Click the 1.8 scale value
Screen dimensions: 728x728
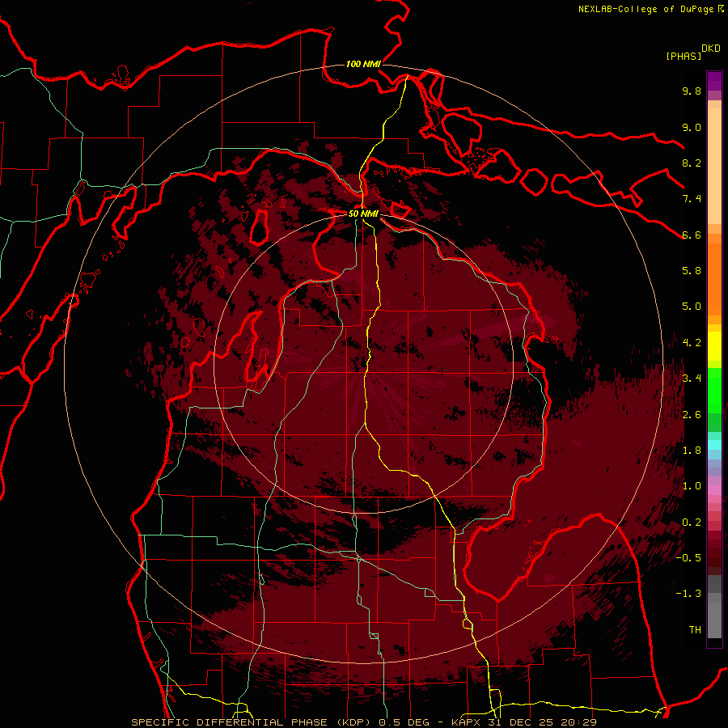692,451
